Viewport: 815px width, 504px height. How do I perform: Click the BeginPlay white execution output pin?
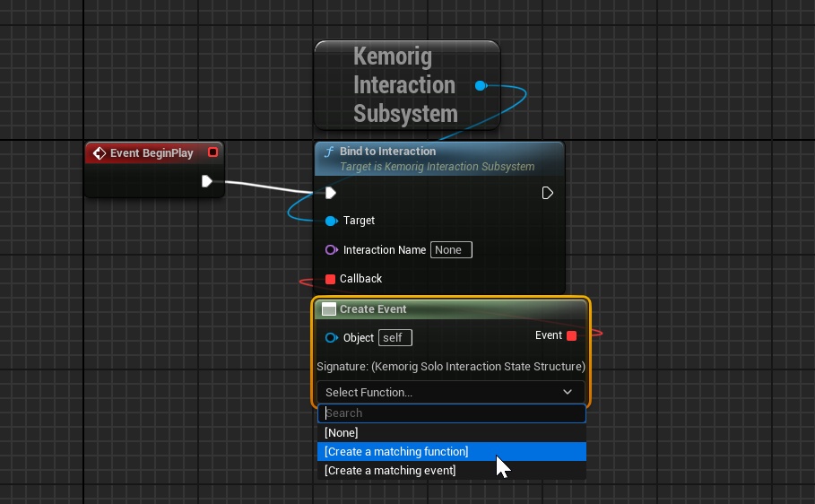point(207,181)
